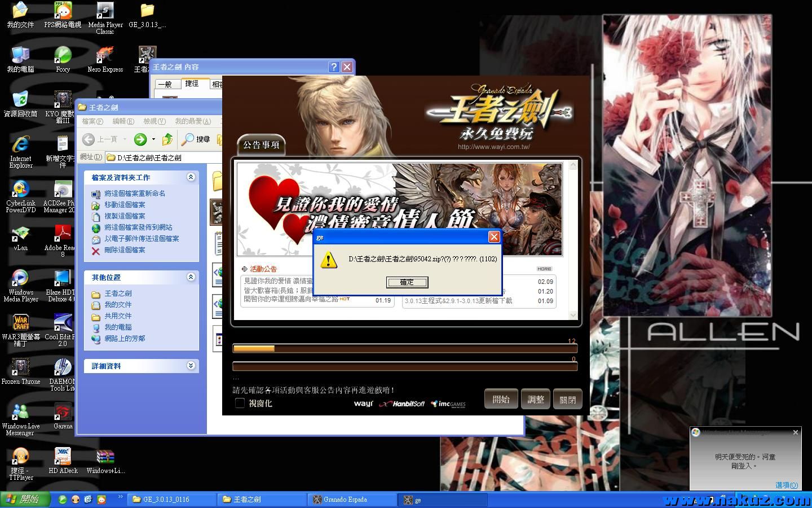Viewport: 812px width, 508px height.
Task: Open the 選項 menu in Messenger popup
Action: click(x=787, y=485)
